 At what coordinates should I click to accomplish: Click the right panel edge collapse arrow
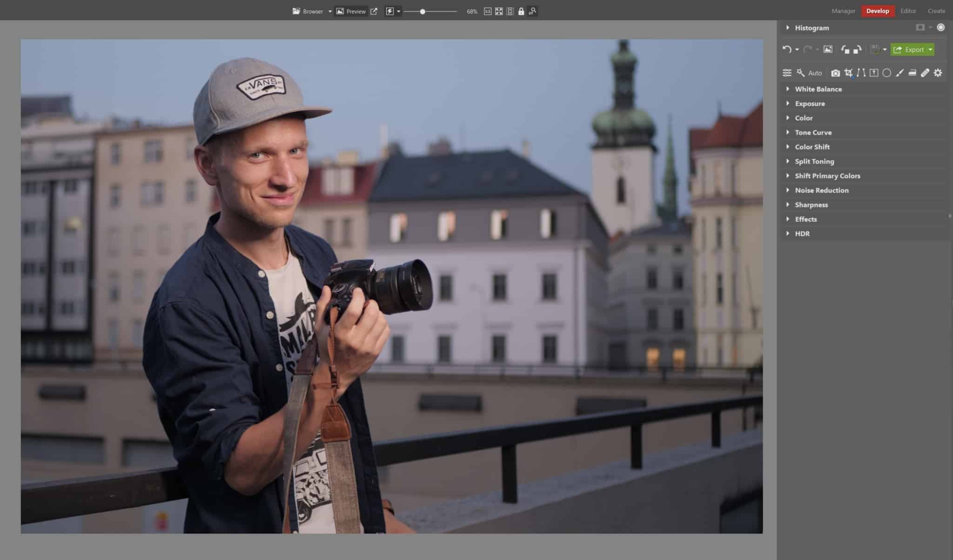(x=950, y=216)
